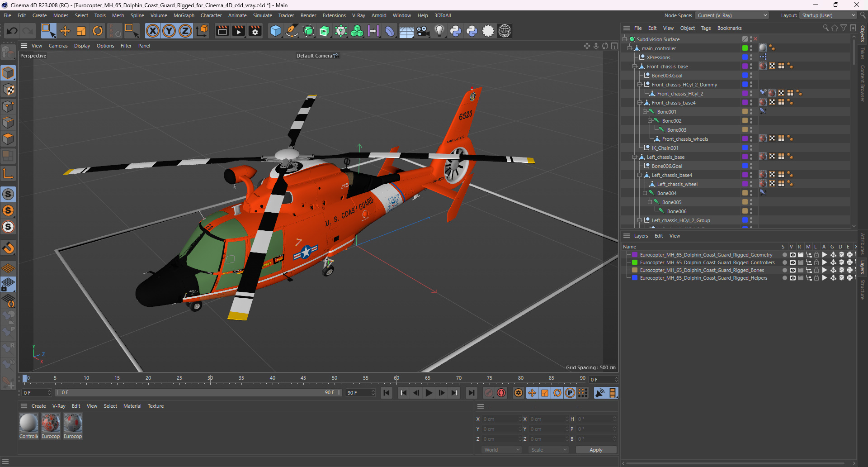Select the Rotate tool
This screenshot has height=467, width=868.
(x=98, y=31)
